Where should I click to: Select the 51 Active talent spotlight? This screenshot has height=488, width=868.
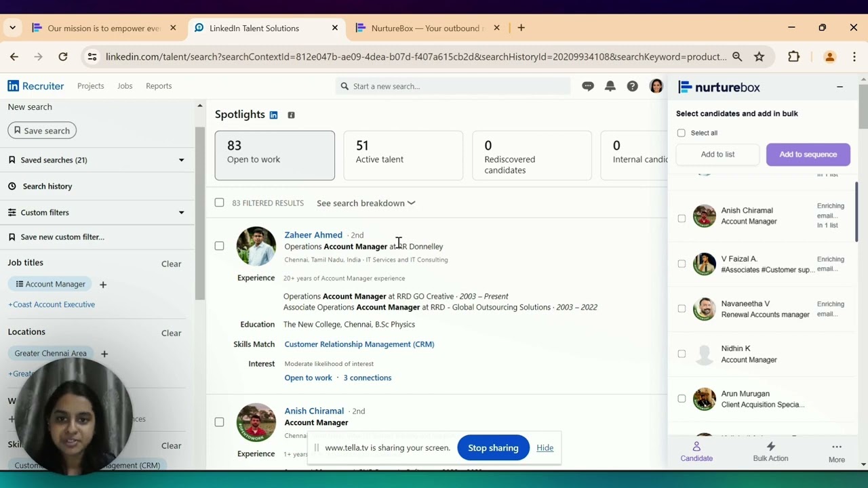coord(403,155)
